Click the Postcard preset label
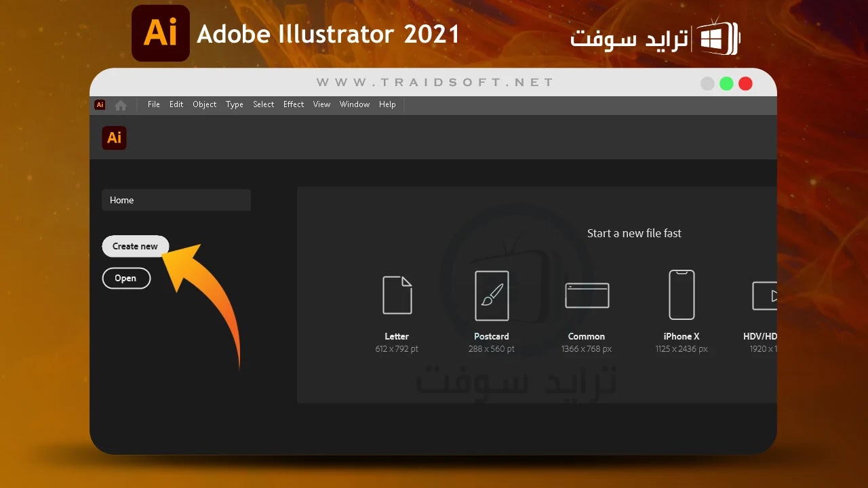This screenshot has width=868, height=488. coord(492,336)
